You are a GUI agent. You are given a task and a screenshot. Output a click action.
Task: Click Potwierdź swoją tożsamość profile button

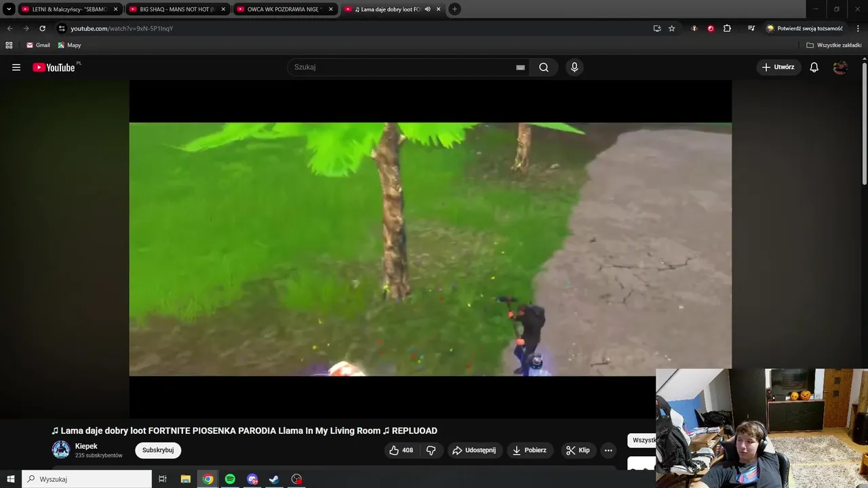tap(805, 28)
